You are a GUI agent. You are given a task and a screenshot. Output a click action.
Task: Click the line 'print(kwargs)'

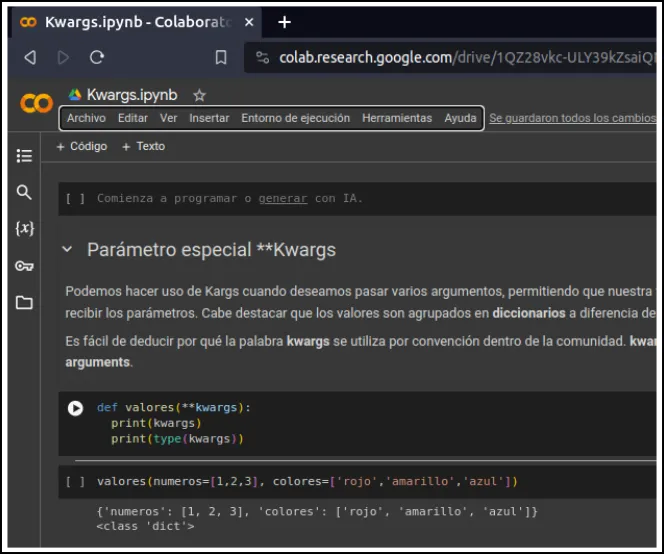coord(156,424)
